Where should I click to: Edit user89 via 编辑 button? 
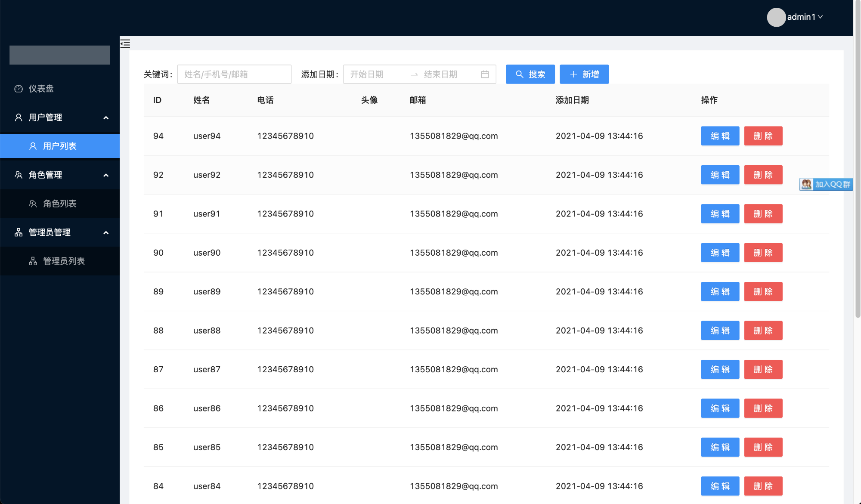(x=720, y=291)
